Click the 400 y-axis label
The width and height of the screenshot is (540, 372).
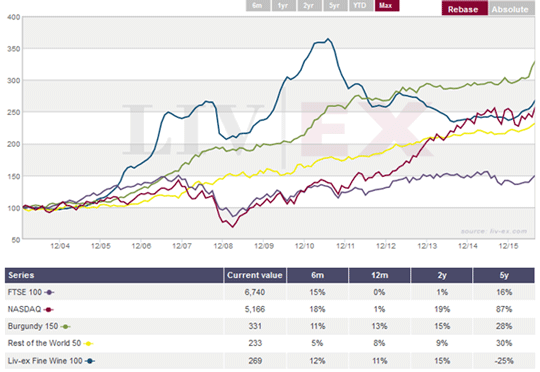(x=14, y=17)
